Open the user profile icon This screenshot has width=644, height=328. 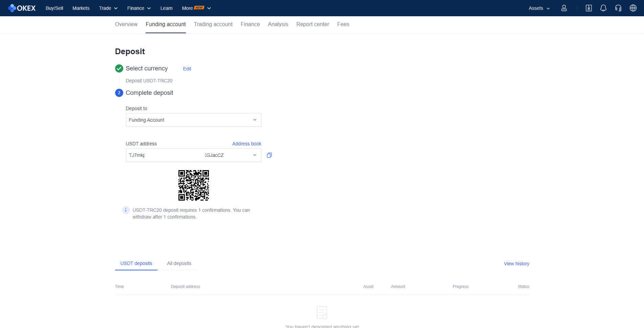coord(564,8)
